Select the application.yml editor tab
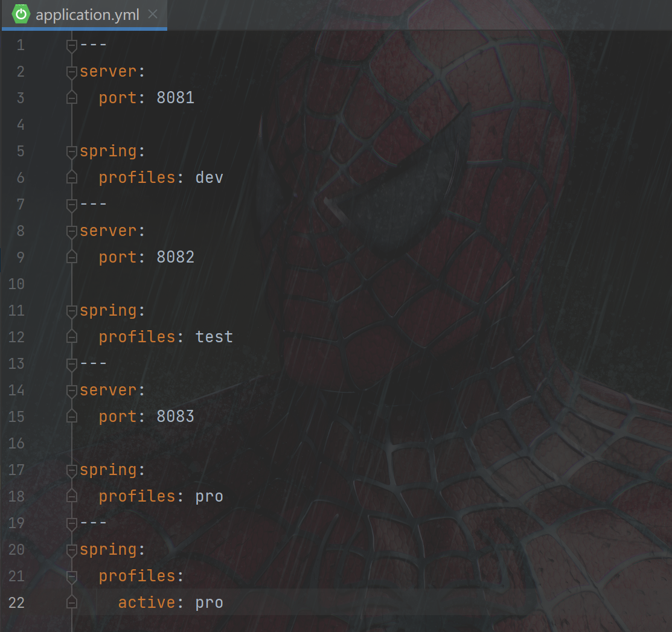This screenshot has width=672, height=632. coord(87,15)
